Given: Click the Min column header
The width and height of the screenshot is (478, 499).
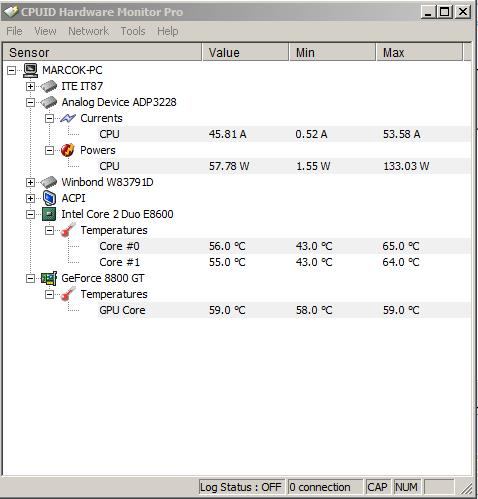Looking at the screenshot, I should coord(332,53).
